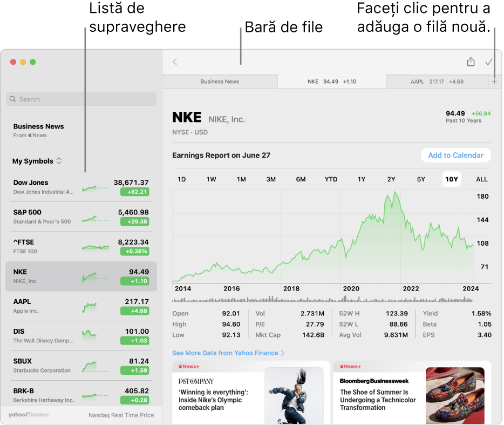504x425 pixels.
Task: Select the ALL chart range
Action: click(481, 179)
